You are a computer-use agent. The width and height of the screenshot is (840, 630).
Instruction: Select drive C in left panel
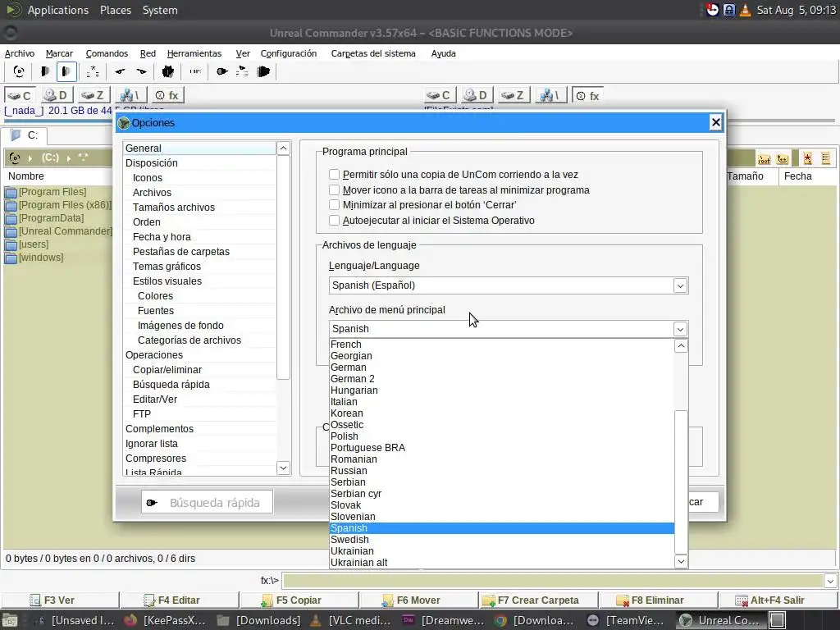[21, 95]
